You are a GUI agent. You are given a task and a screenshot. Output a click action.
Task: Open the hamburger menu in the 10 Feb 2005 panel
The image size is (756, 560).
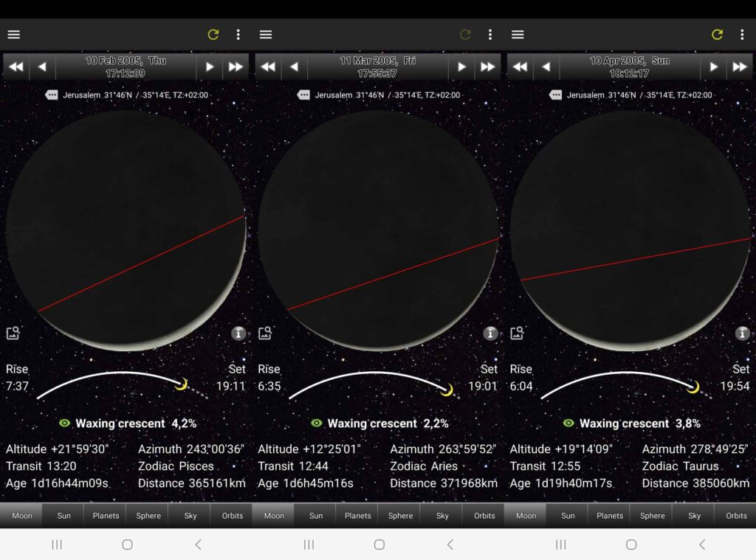(x=13, y=35)
